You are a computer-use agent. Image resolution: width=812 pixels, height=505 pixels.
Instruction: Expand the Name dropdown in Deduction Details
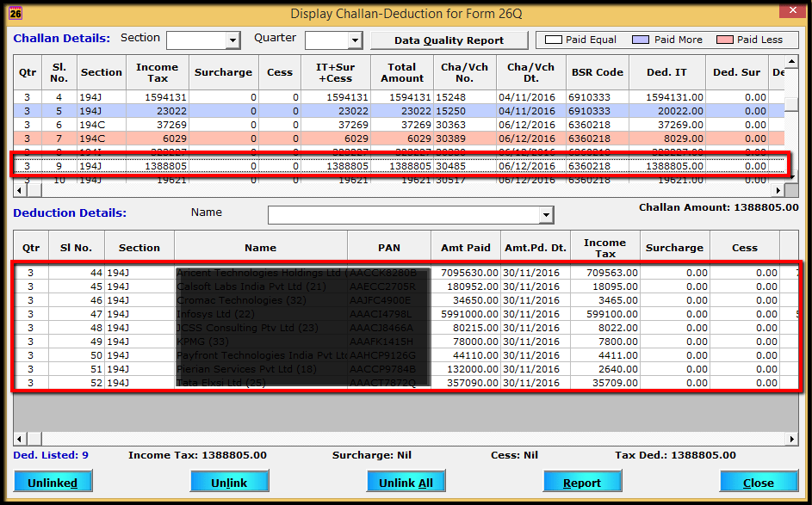tap(546, 215)
